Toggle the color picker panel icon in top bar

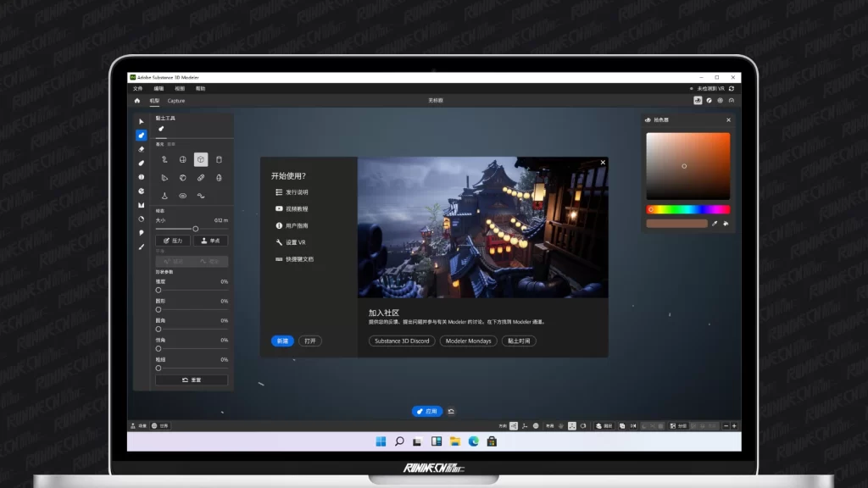(x=698, y=101)
